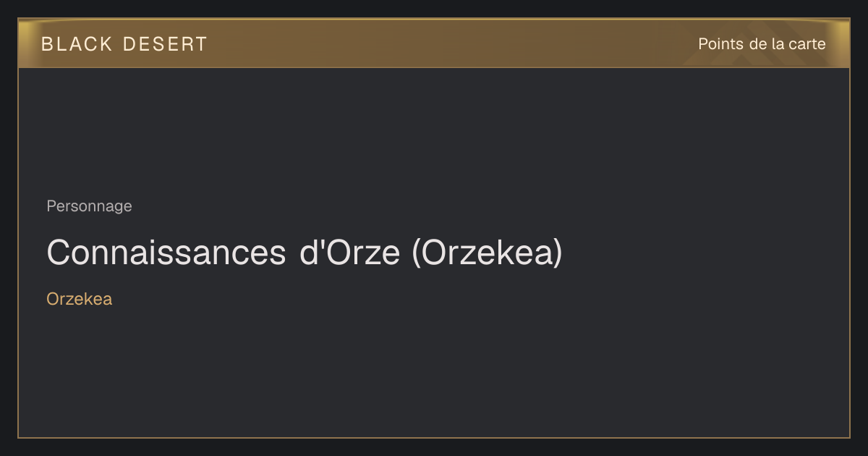Click the golden header banner center
The height and width of the screenshot is (456, 868).
434,43
